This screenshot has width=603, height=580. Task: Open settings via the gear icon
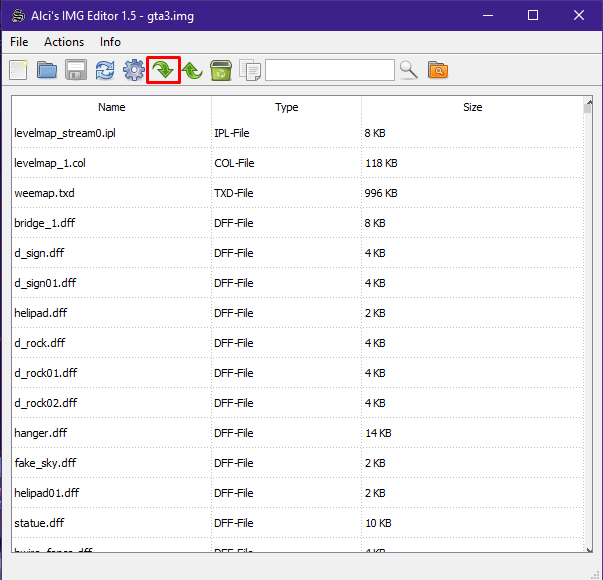tap(133, 70)
